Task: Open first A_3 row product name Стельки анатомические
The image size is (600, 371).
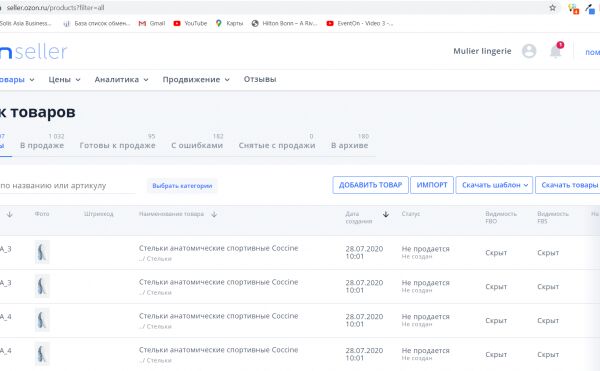Action: (x=218, y=248)
